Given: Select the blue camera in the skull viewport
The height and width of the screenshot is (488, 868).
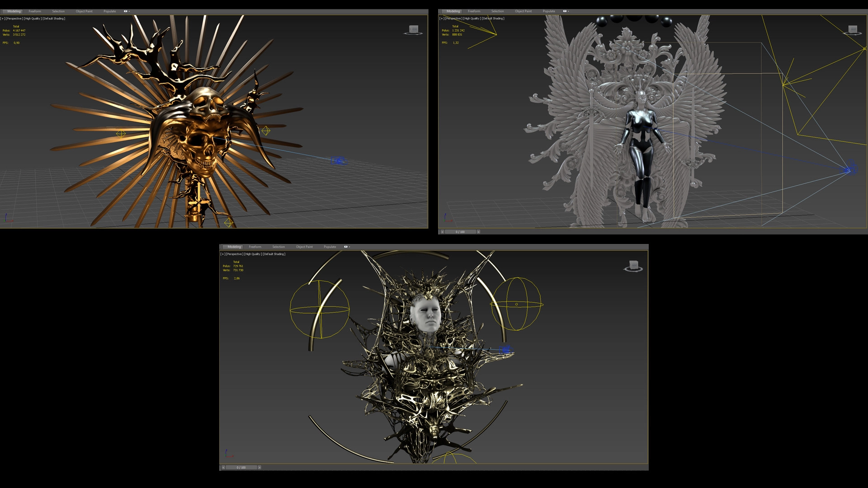Looking at the screenshot, I should coord(339,161).
